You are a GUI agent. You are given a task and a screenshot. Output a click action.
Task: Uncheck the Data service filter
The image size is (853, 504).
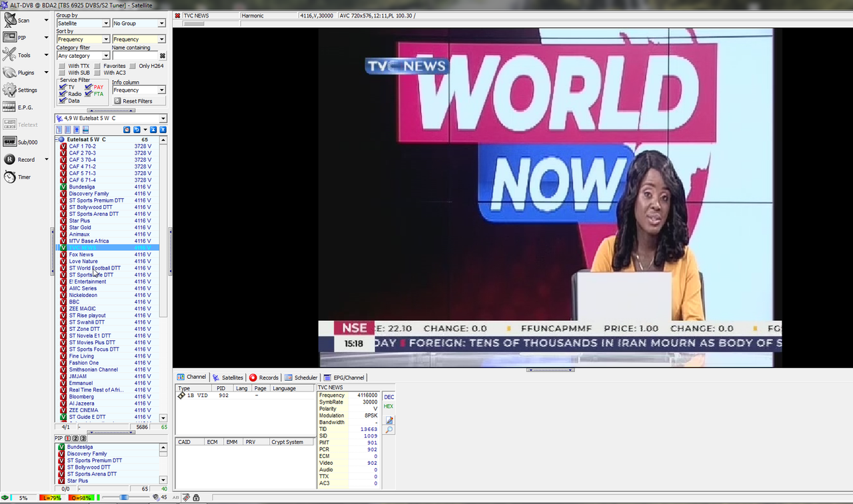[63, 101]
